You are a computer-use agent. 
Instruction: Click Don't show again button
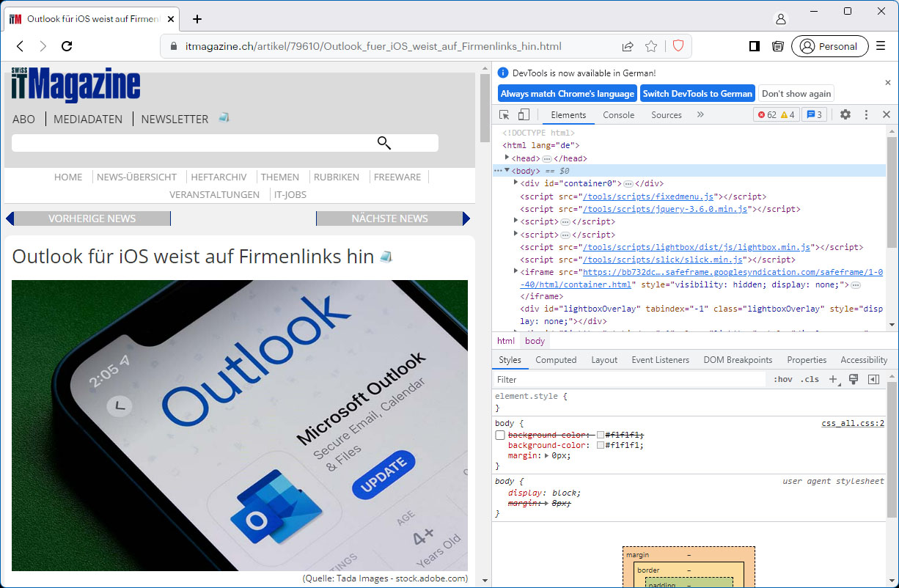pos(796,94)
